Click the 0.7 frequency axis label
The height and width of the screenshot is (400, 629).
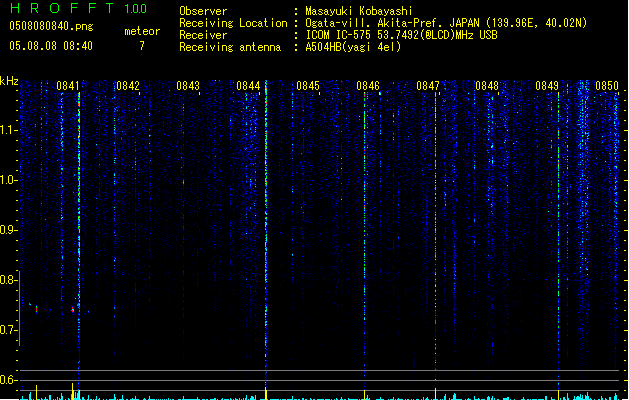click(x=8, y=330)
